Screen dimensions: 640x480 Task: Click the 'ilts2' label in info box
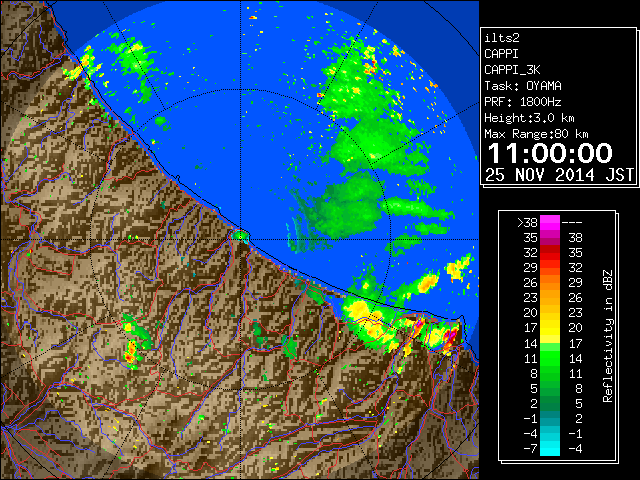point(502,38)
